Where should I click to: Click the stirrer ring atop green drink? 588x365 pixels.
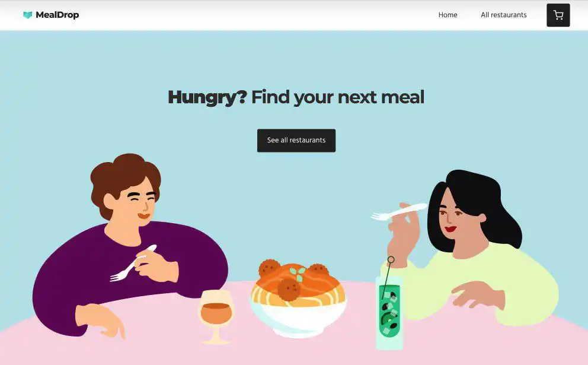[x=391, y=259]
